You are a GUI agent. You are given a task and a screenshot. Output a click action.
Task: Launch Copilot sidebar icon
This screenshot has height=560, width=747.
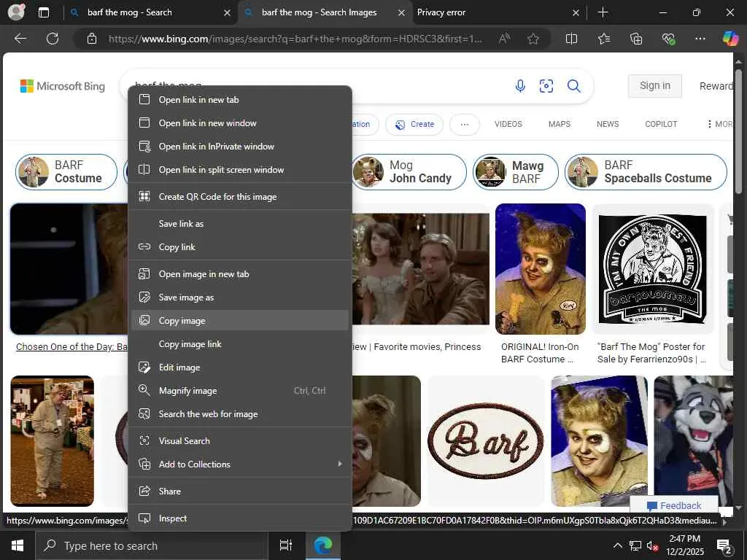(x=729, y=39)
